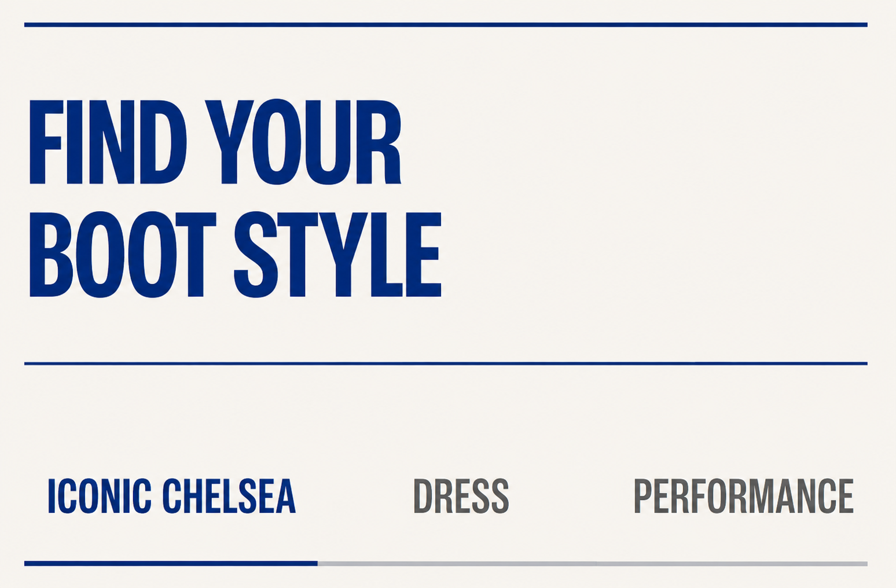The width and height of the screenshot is (896, 588).
Task: Click the gray indicator bar beneath Dress
Action: 457,563
